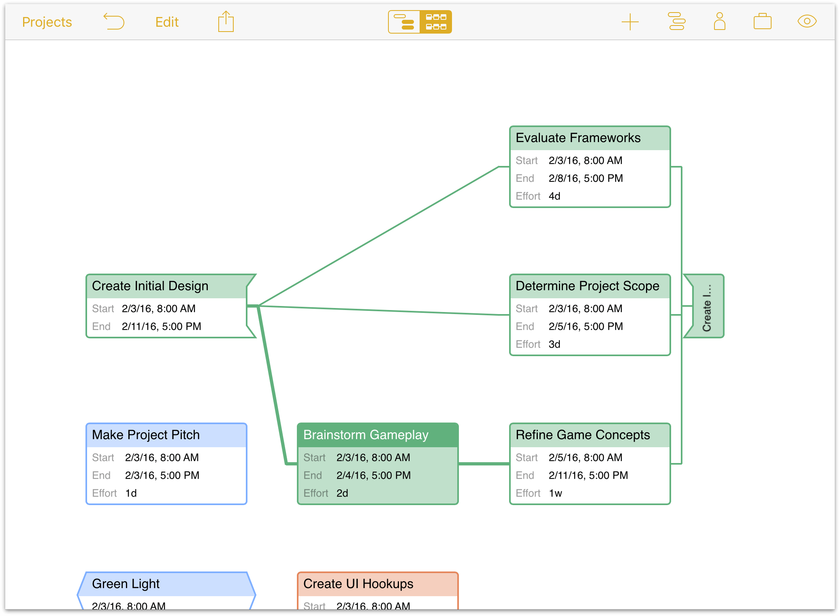Add a new item with plus icon
Image resolution: width=840 pixels, height=616 pixels.
(630, 22)
